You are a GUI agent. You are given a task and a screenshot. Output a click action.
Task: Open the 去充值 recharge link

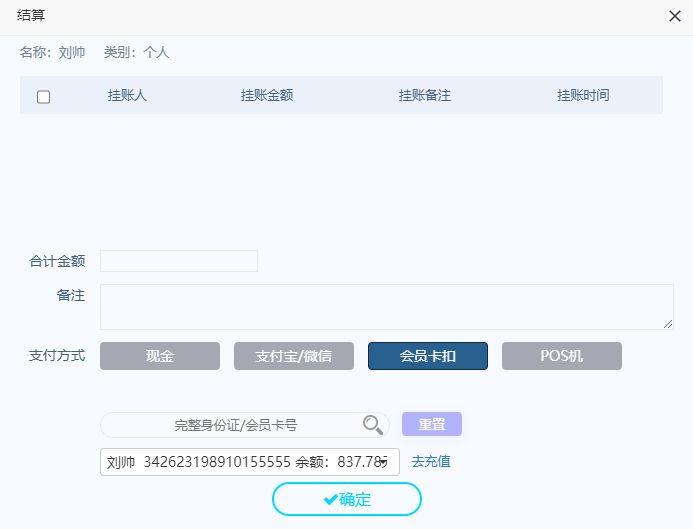pos(431,461)
